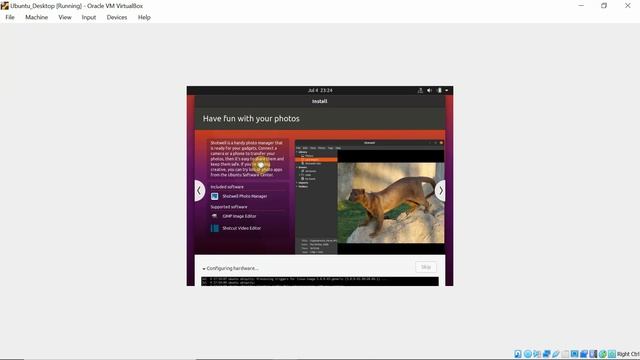Click the shared folders status icon
640x360 pixels.
pyautogui.click(x=565, y=354)
